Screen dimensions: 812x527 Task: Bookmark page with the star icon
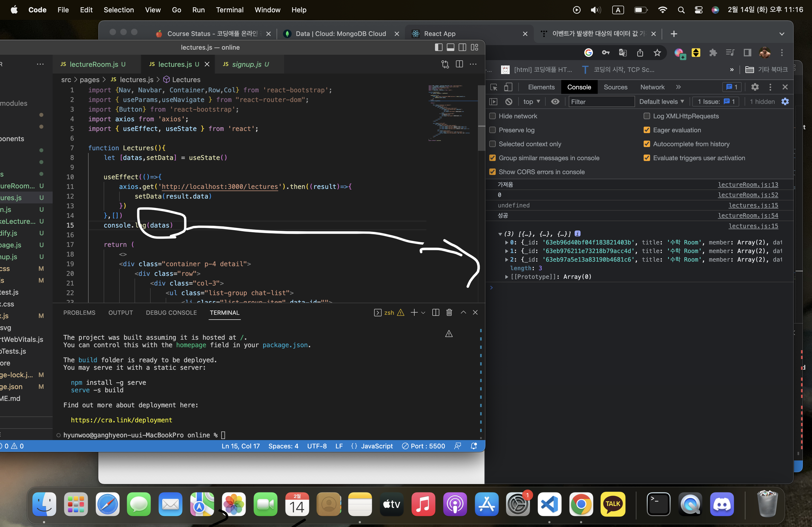[x=657, y=53]
